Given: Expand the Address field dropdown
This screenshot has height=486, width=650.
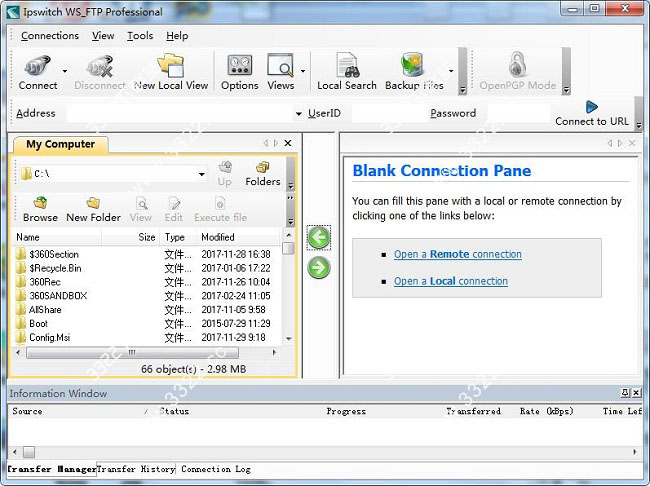Looking at the screenshot, I should tap(299, 114).
